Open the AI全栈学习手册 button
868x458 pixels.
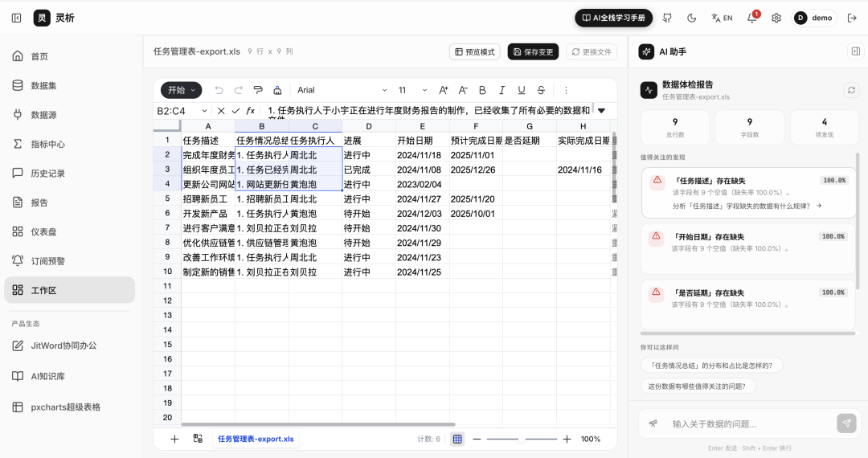(613, 18)
